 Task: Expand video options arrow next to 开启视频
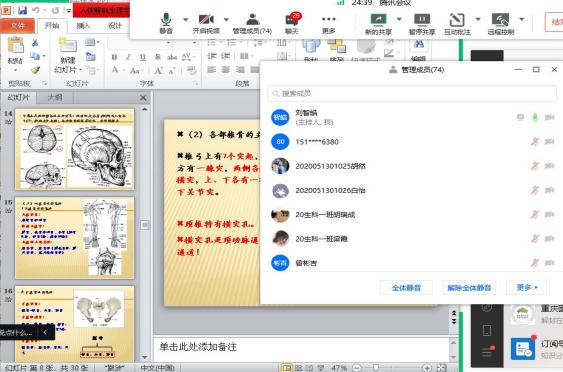click(x=226, y=19)
